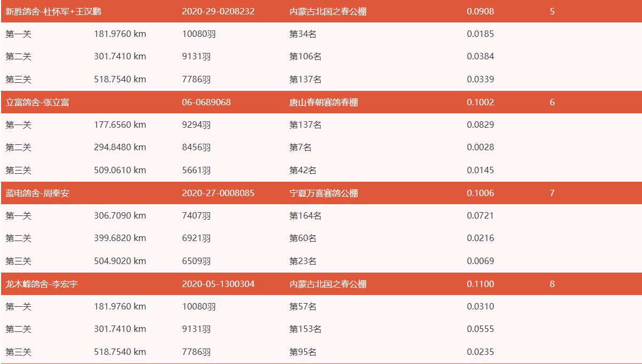Image resolution: width=642 pixels, height=364 pixels.
Task: Select loft name 龙木峰鸽舍-李宏宇
Action: [x=42, y=284]
